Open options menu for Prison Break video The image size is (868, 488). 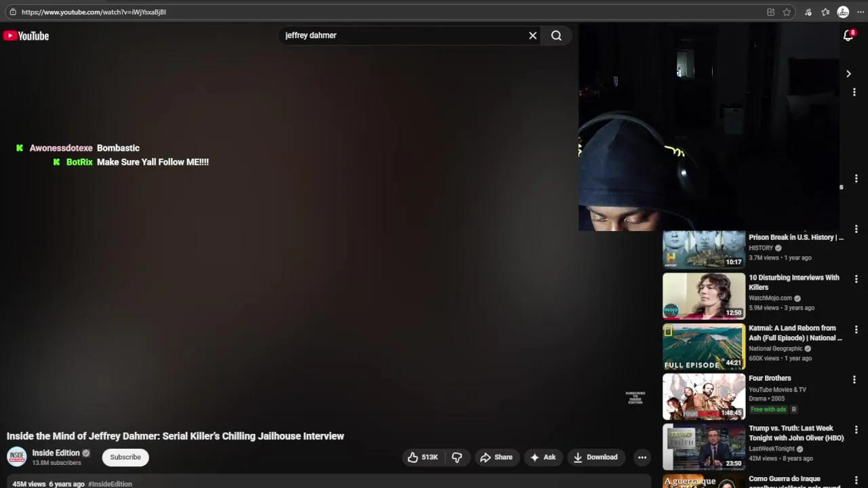coord(856,229)
